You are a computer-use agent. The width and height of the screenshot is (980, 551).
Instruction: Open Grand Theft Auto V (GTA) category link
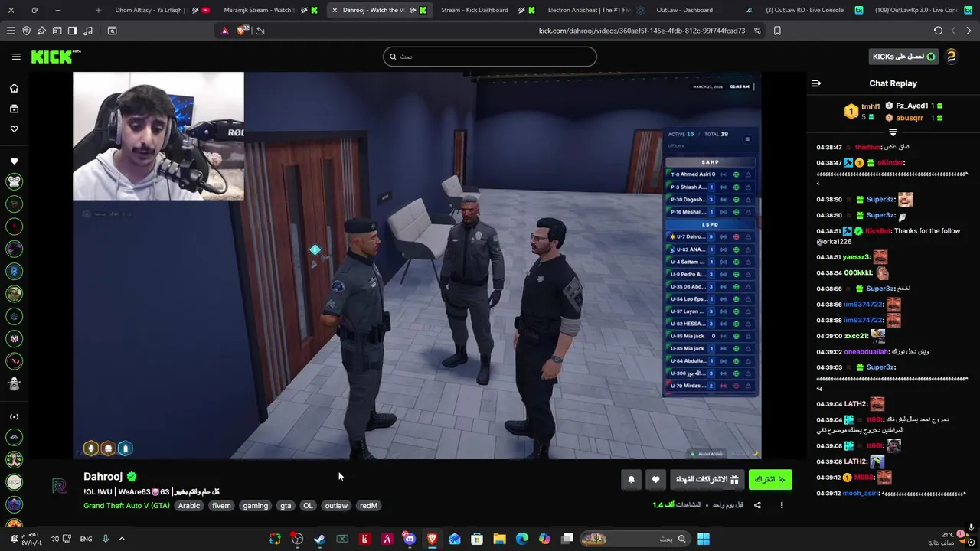coord(126,506)
